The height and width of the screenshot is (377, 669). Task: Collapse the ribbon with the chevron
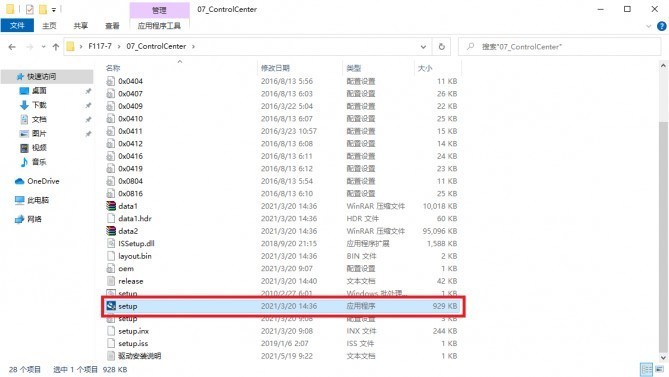(x=649, y=26)
